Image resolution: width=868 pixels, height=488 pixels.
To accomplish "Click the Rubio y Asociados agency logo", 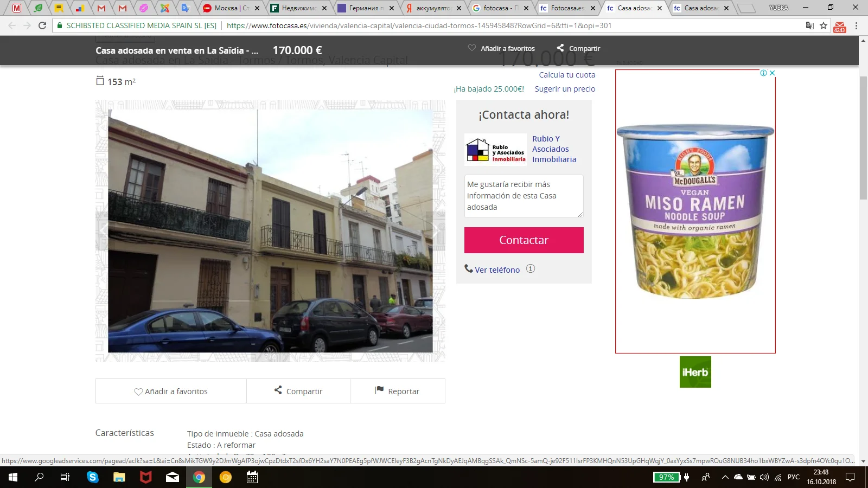I will click(496, 149).
